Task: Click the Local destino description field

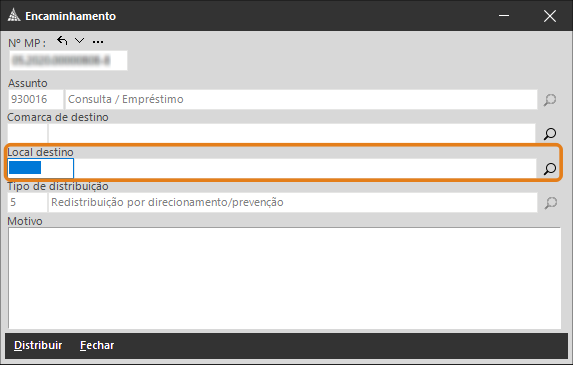Action: coord(305,168)
